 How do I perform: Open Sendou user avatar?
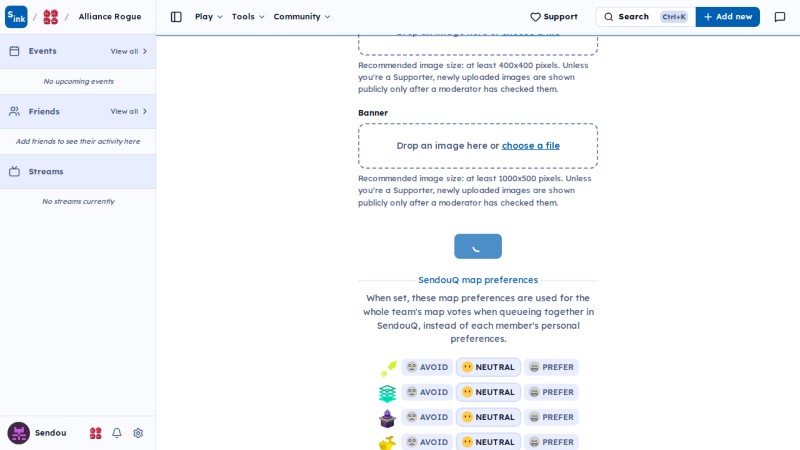[x=18, y=433]
